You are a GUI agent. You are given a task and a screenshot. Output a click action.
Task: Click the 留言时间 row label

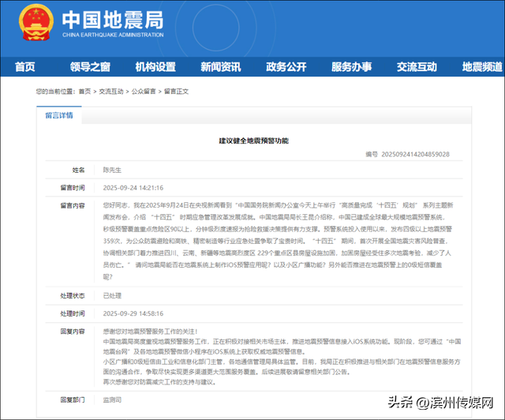pyautogui.click(x=73, y=188)
